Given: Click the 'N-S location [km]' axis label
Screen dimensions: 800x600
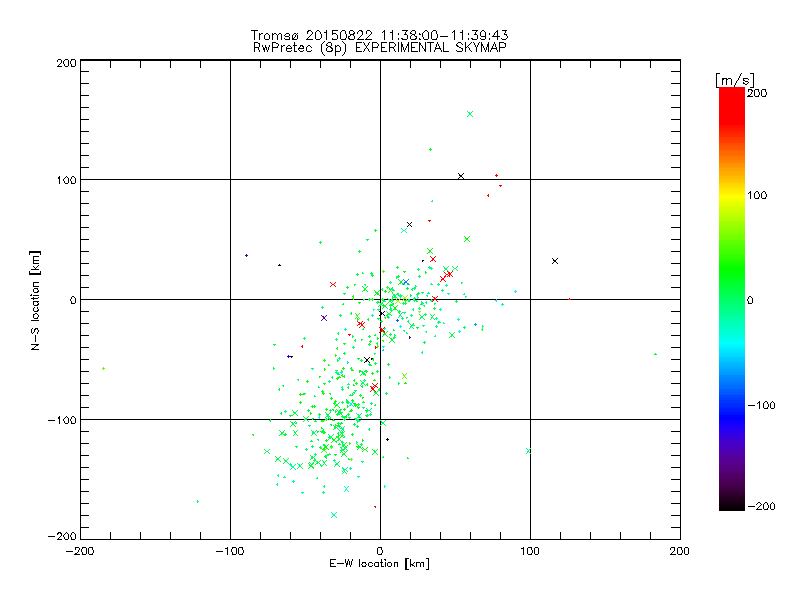Looking at the screenshot, I should (35, 300).
